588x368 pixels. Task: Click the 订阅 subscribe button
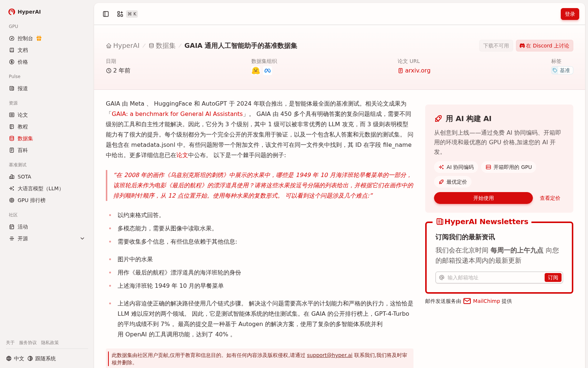(x=553, y=277)
